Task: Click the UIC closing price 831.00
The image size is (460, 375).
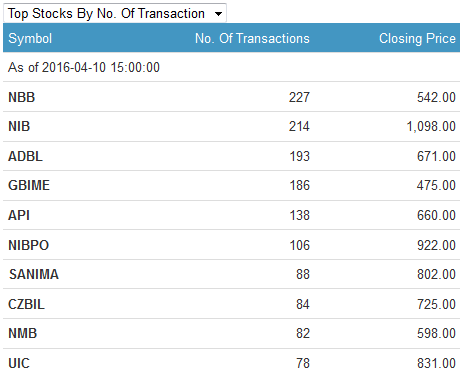Action: tap(436, 363)
